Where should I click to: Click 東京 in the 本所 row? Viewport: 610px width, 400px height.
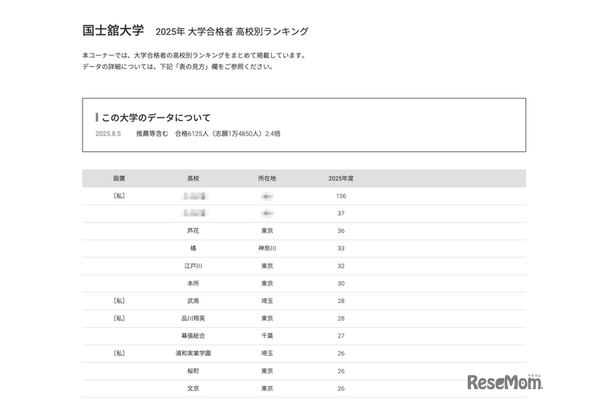[x=267, y=284]
